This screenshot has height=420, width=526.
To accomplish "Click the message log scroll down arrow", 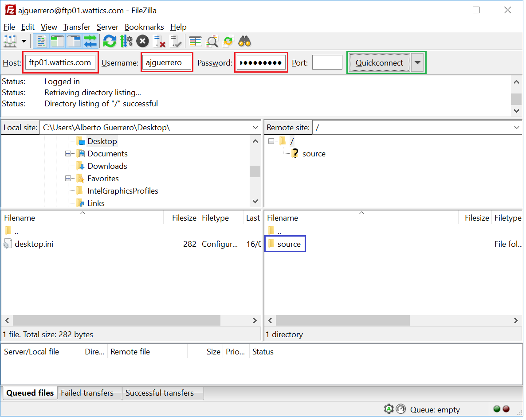I will pyautogui.click(x=516, y=111).
